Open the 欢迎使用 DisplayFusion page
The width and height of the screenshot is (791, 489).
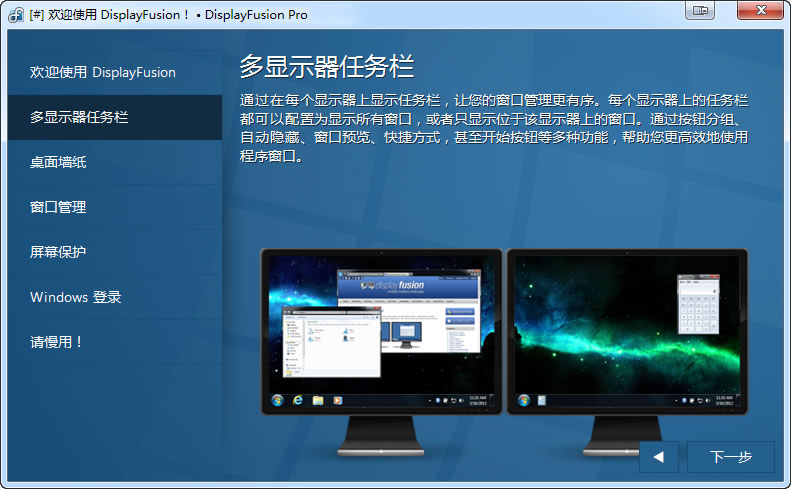(x=115, y=72)
